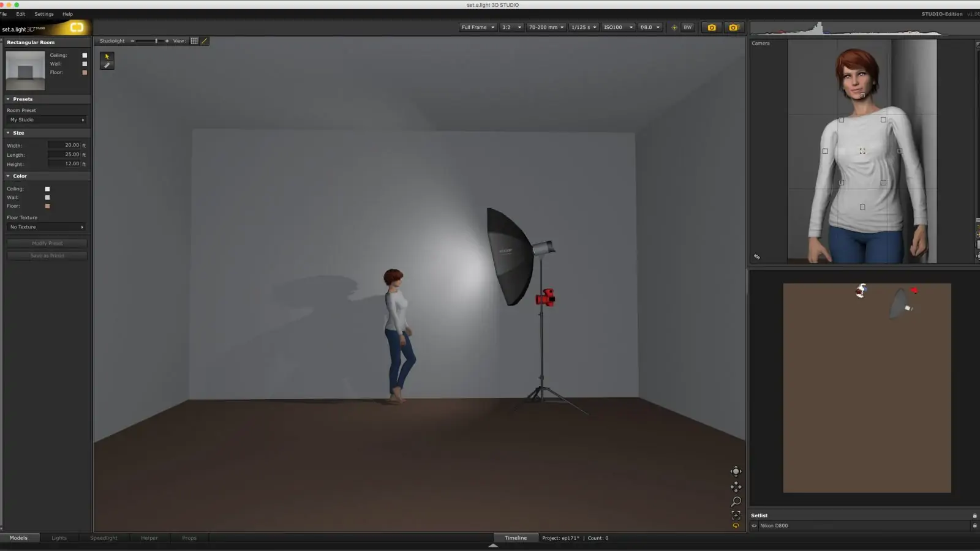Toggle the BW black-and-white mode

(687, 28)
